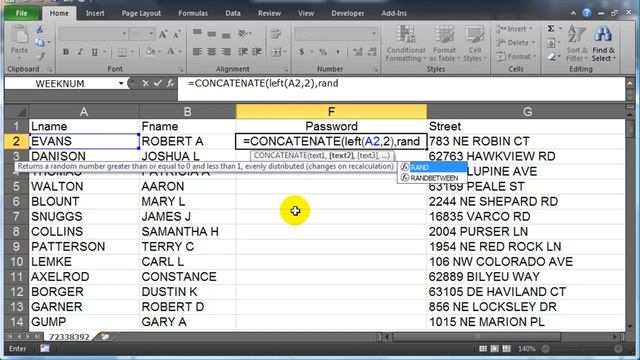Open the File tab
Screen dimensions: 640x360
point(22,13)
